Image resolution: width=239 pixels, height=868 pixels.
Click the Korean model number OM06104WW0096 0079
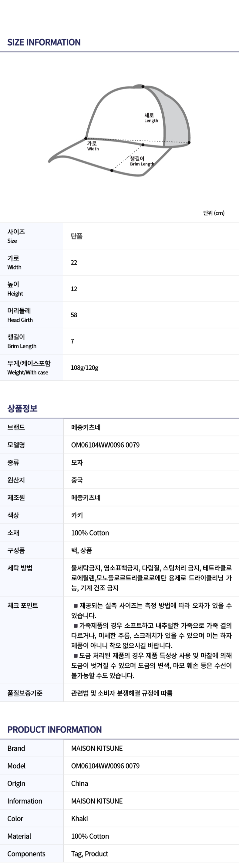pyautogui.click(x=105, y=445)
